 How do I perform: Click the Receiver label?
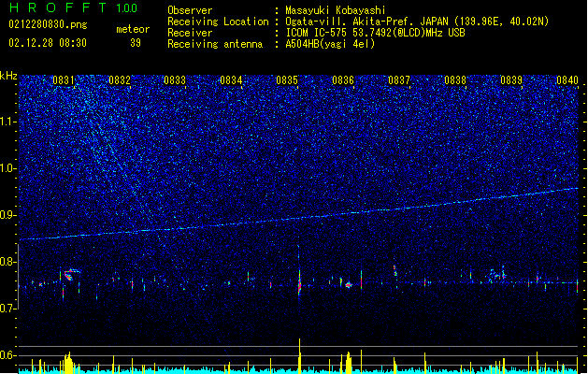point(190,33)
